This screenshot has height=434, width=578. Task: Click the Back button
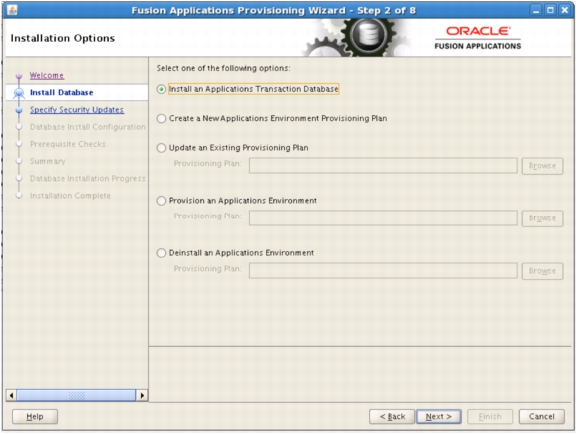click(x=392, y=417)
